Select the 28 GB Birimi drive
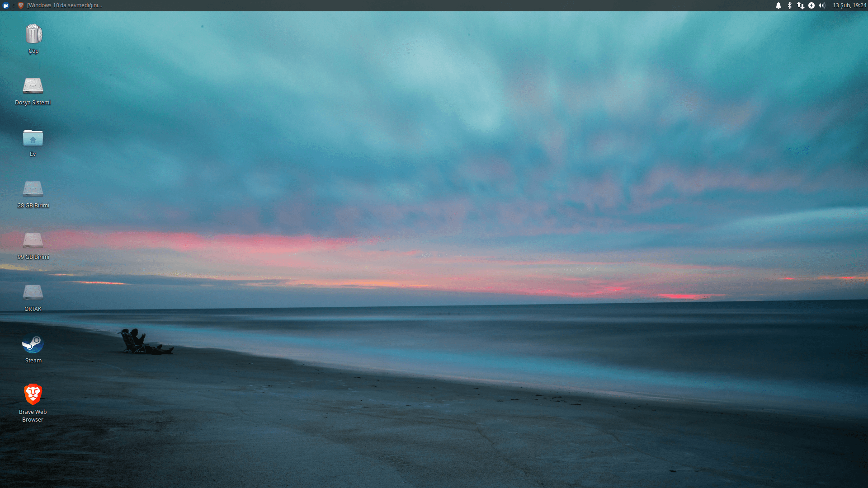The image size is (868, 488). pos(33,189)
